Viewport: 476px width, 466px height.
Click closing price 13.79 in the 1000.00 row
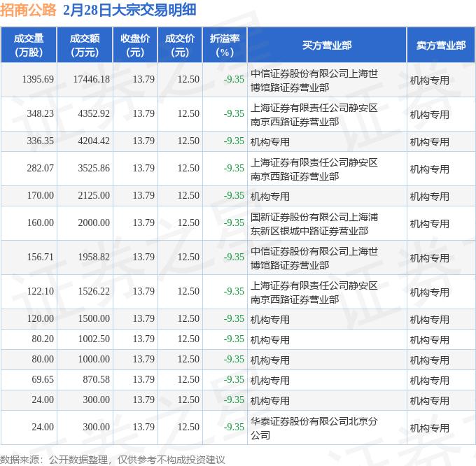143,360
